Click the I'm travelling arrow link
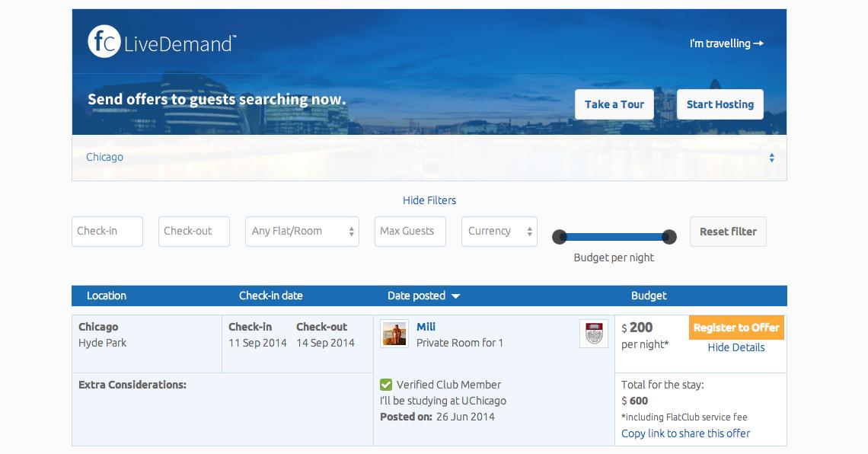Viewport: 868px width, 454px height. click(726, 43)
